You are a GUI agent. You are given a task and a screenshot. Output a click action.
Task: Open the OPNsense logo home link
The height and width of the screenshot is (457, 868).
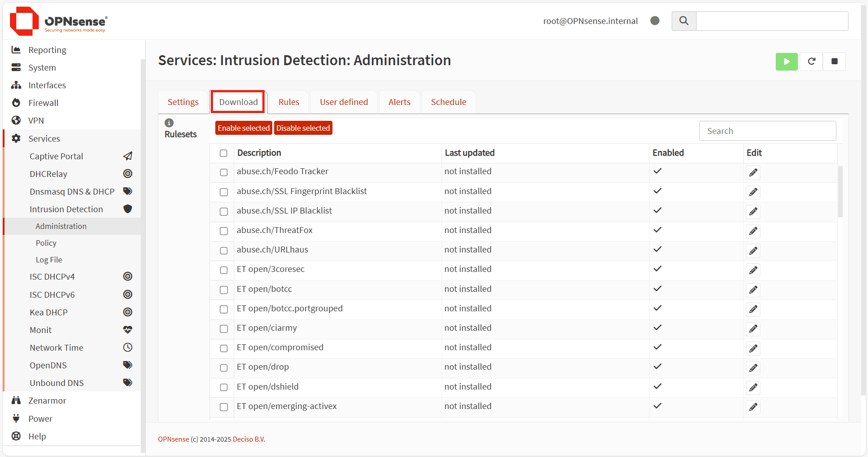tap(59, 21)
